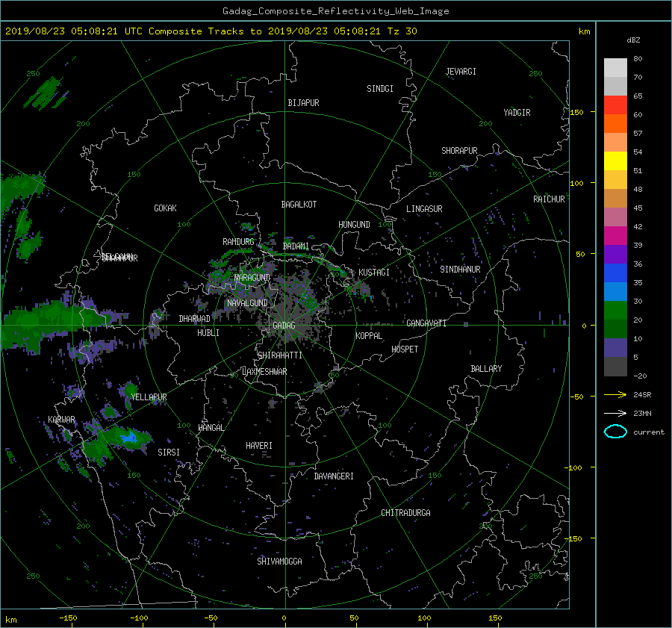The image size is (672, 628).
Task: Click the magenta 39-42 dBZ swatch
Action: pos(615,235)
